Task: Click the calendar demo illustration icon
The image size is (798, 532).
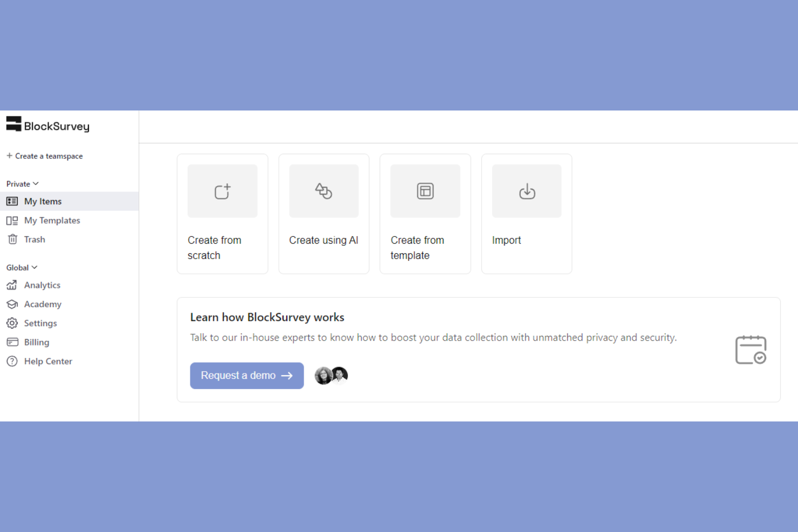Action: 751,349
